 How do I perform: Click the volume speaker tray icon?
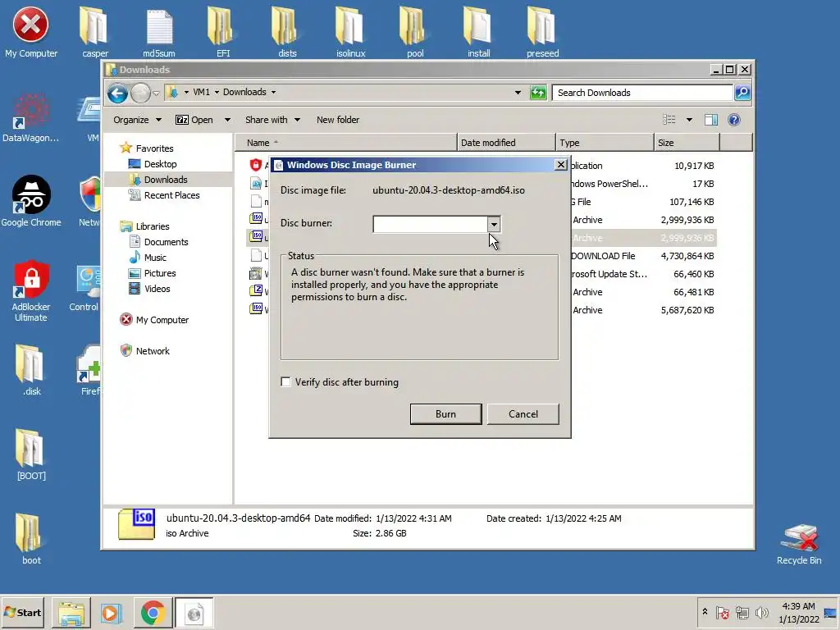point(761,612)
